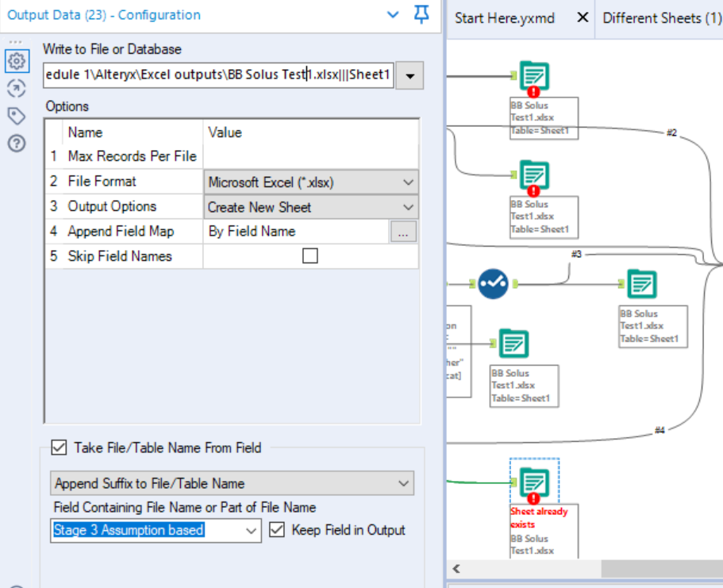Open the annotation tag icon in sidebar
The width and height of the screenshot is (723, 588).
(x=16, y=116)
